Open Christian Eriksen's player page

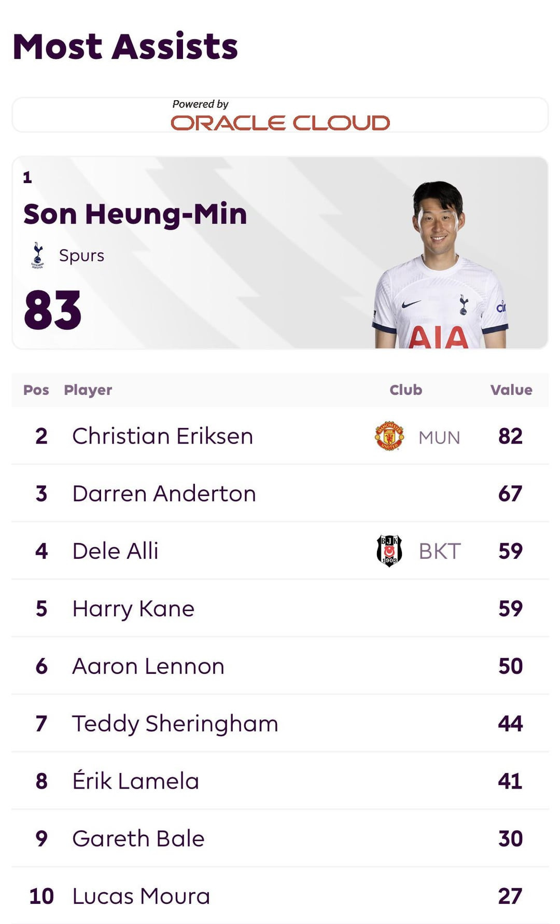162,436
